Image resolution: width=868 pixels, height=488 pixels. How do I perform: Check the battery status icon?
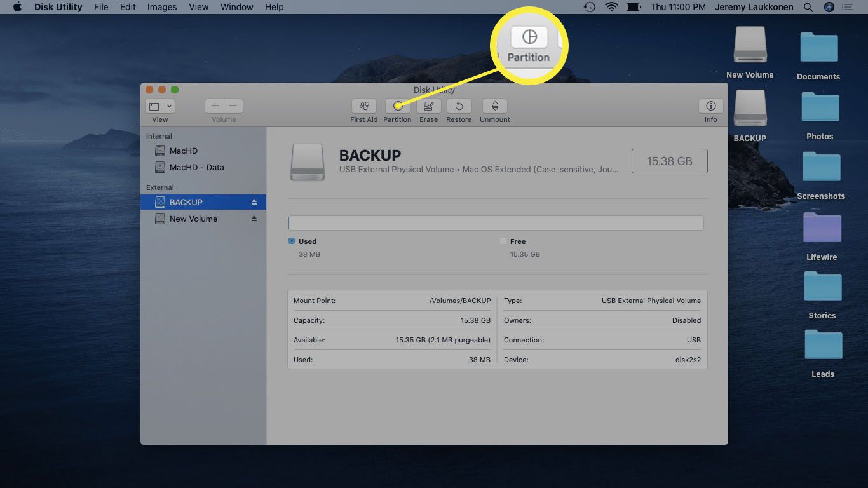(633, 7)
